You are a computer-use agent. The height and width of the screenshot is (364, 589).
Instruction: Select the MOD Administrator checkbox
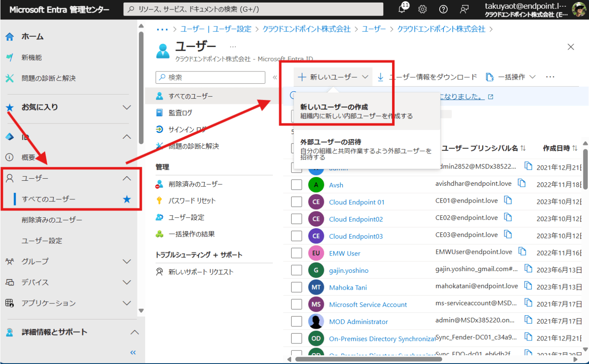pyautogui.click(x=297, y=322)
